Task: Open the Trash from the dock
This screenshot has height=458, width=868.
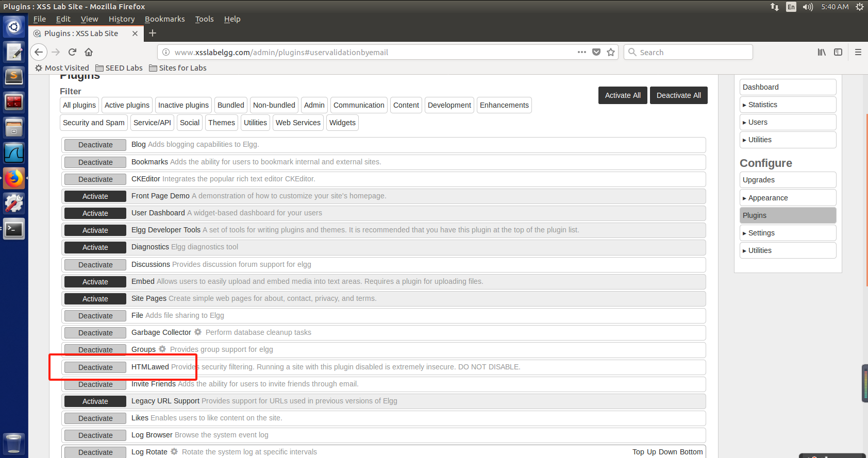Action: tap(14, 443)
